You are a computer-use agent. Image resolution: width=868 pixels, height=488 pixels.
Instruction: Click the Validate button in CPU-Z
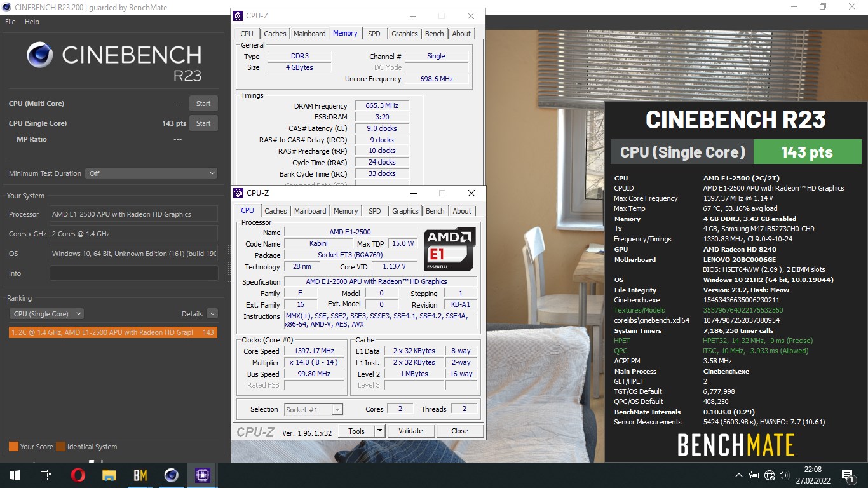410,431
